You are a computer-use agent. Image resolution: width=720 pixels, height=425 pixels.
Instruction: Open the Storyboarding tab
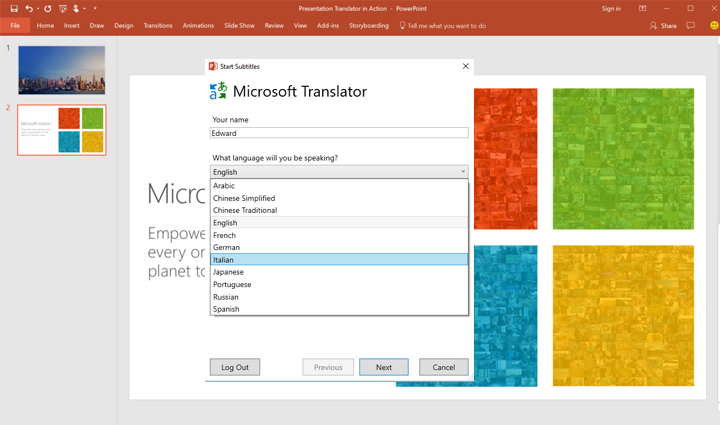pos(369,26)
